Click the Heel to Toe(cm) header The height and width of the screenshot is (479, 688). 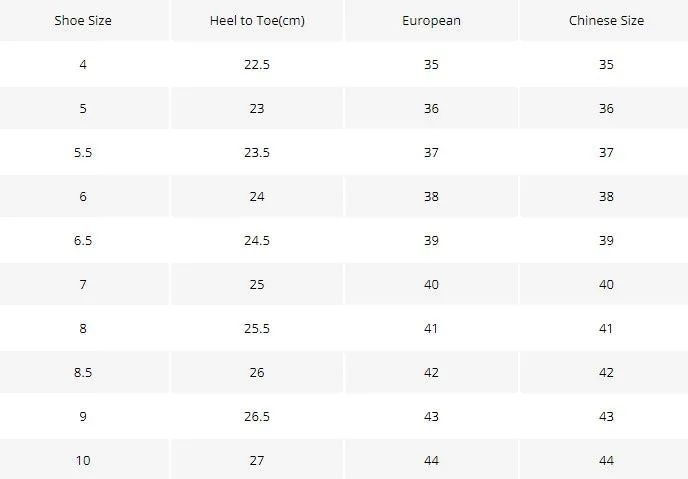click(257, 21)
